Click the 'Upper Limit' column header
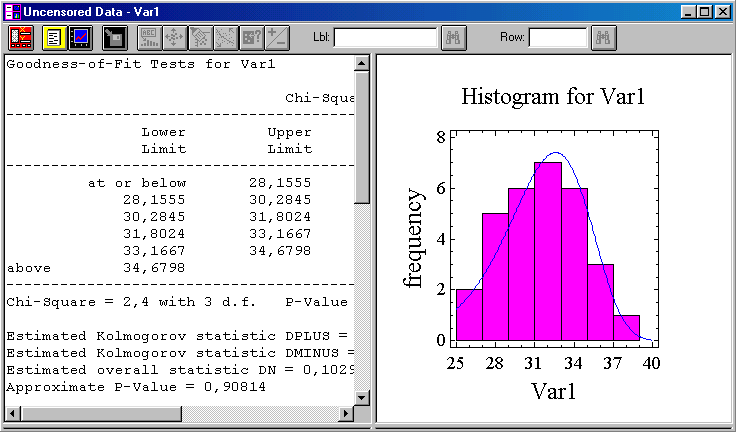 point(290,140)
